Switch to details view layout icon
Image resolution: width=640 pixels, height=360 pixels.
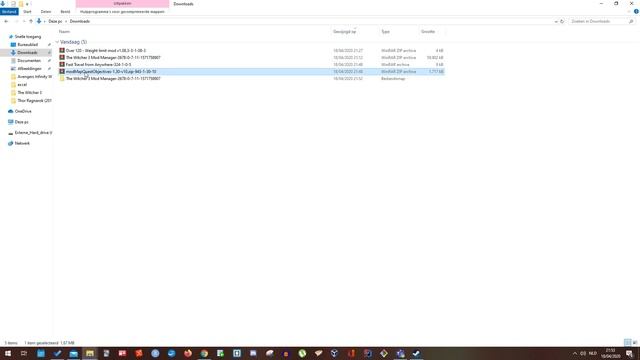click(627, 342)
